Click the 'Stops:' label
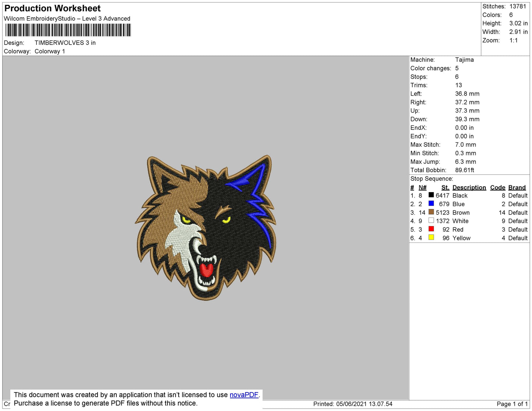532x411 pixels. [x=419, y=77]
